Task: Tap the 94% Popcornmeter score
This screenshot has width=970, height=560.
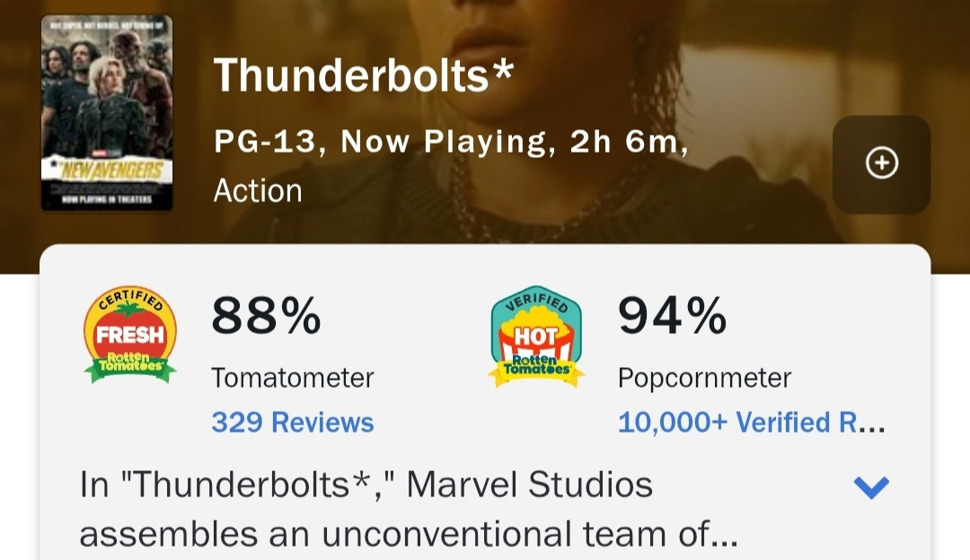Action: [x=672, y=316]
